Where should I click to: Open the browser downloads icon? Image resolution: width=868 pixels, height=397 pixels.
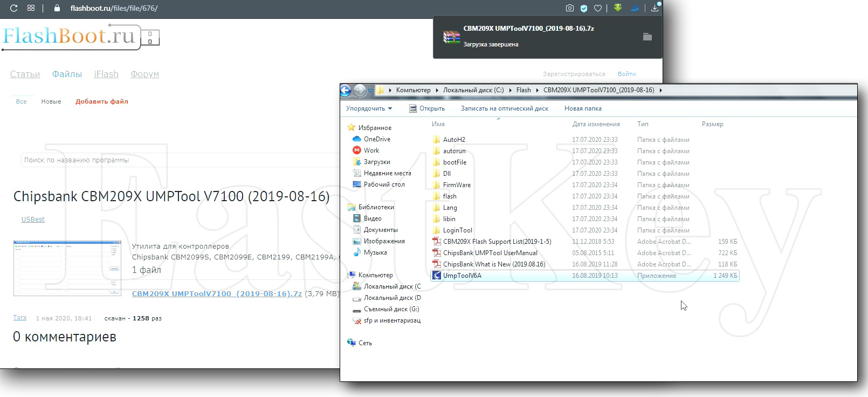point(655,8)
